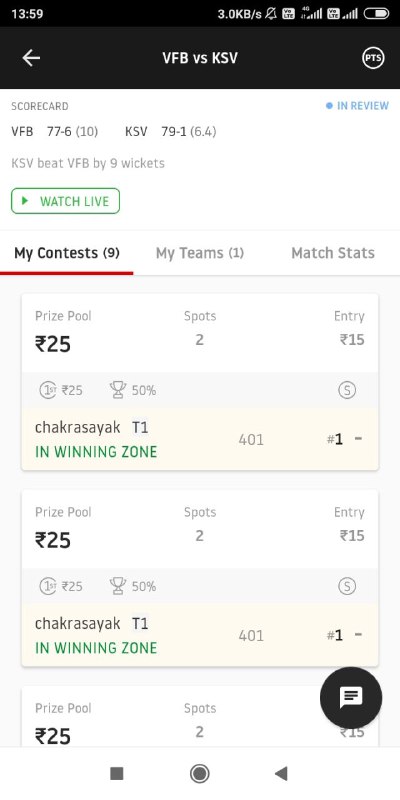Tap Android recent apps square button
This screenshot has width=400, height=800.
tap(117, 773)
